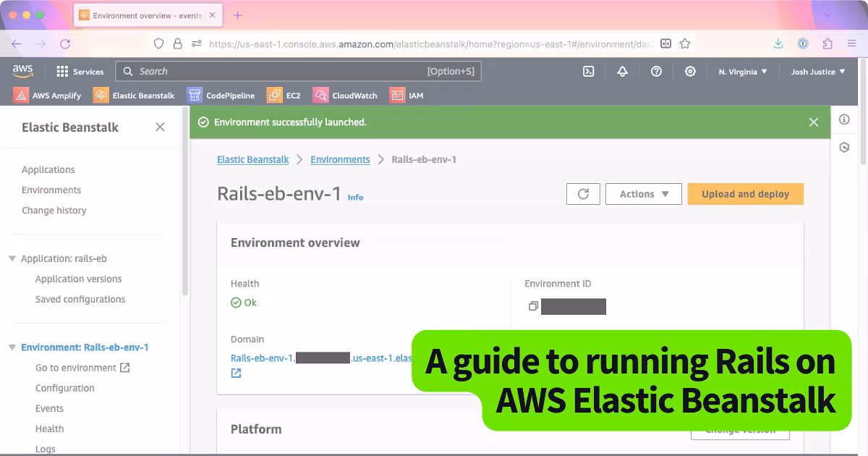Select the Environment overview browser tab
Image resolution: width=868 pixels, height=456 pixels.
(148, 15)
